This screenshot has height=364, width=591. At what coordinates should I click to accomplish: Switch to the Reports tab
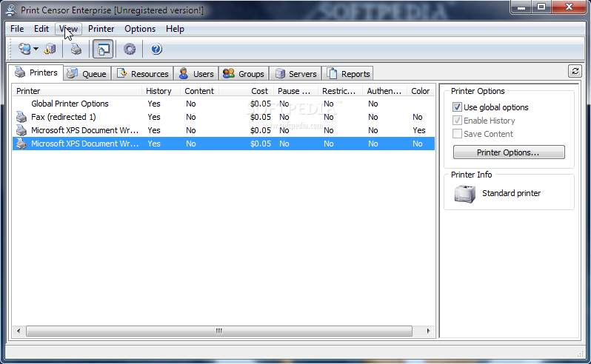coord(347,74)
